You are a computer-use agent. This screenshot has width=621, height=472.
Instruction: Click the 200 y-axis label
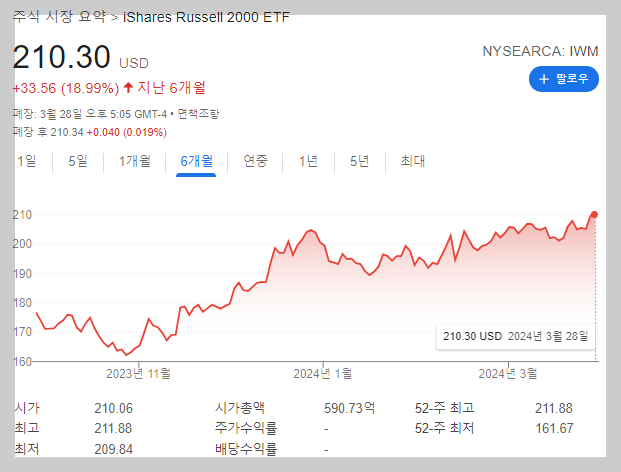(22, 244)
